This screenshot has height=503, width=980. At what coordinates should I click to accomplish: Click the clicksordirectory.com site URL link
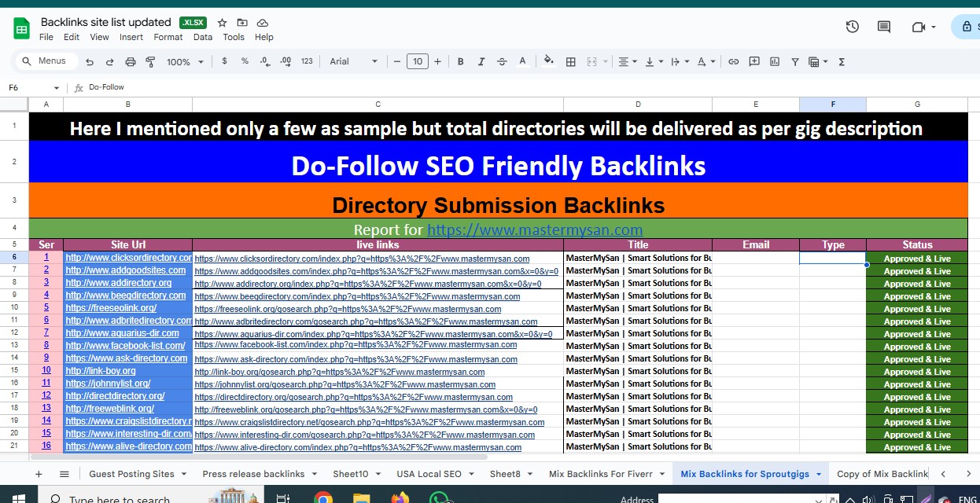127,258
